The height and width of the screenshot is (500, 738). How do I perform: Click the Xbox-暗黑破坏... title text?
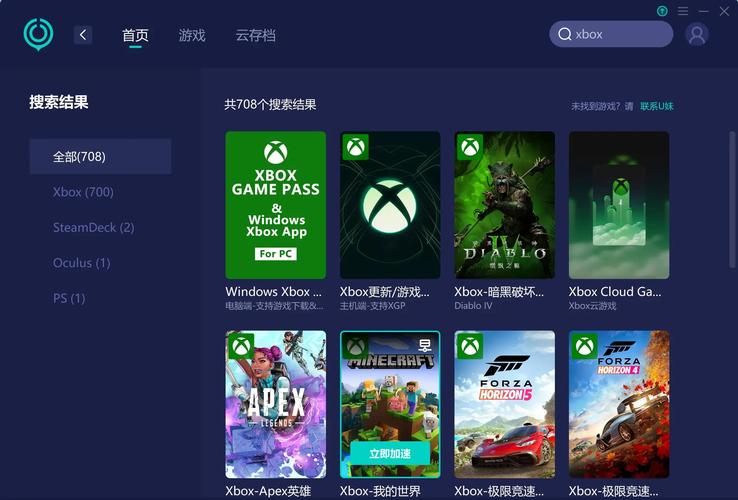pyautogui.click(x=499, y=291)
